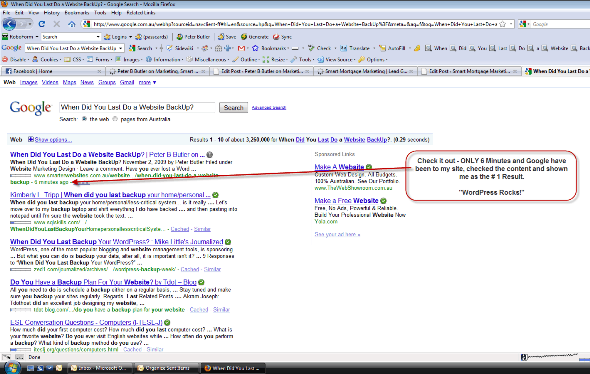590x374 pixels.
Task: Click the Google Toolbar Search button
Action: point(141,48)
